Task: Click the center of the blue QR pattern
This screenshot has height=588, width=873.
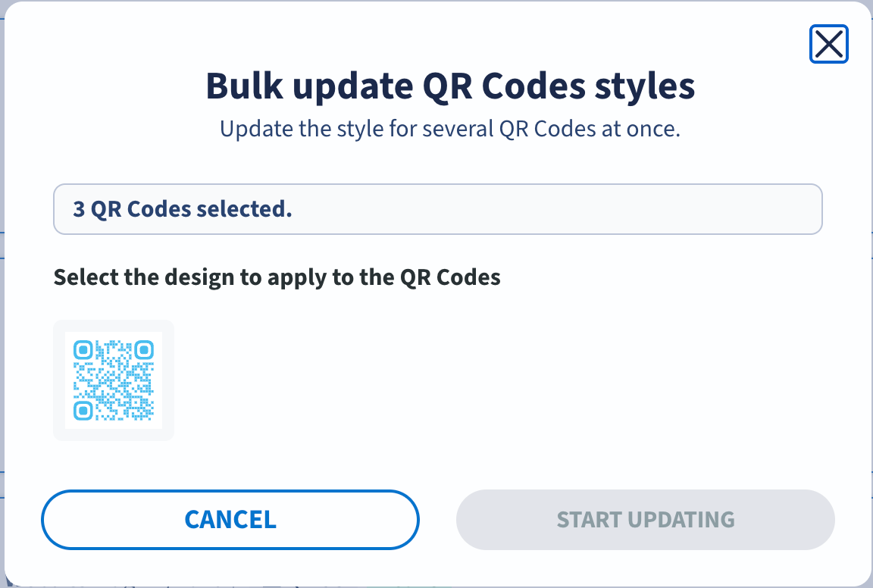Action: [114, 380]
